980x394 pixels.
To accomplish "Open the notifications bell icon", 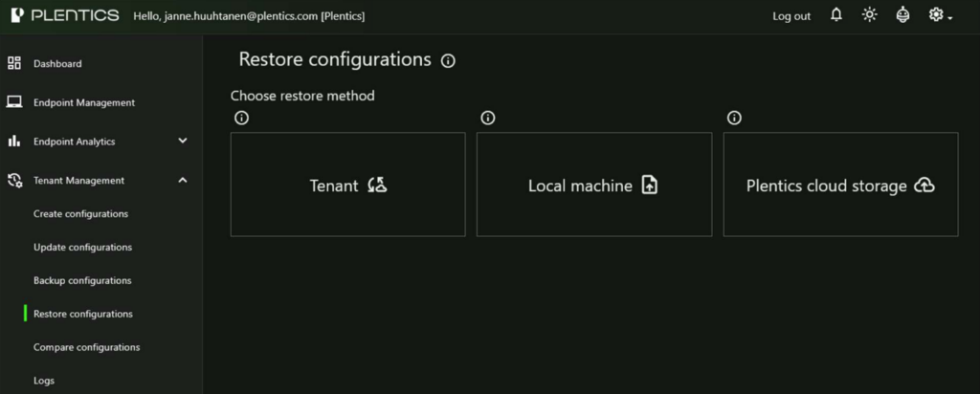I will coord(836,15).
